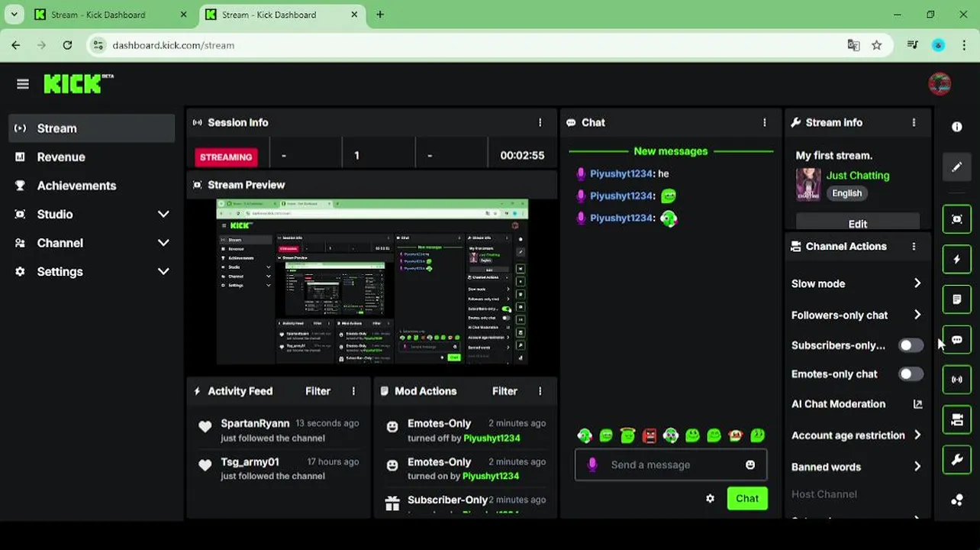Open AI Chat Moderation external link icon
The image size is (980, 550).
tap(917, 404)
